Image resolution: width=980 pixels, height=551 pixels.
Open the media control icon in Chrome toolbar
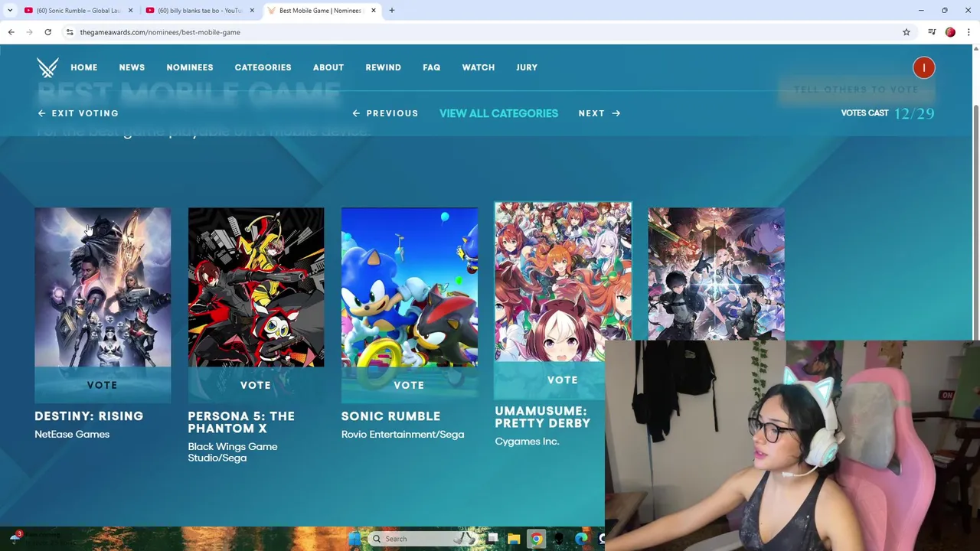point(932,32)
